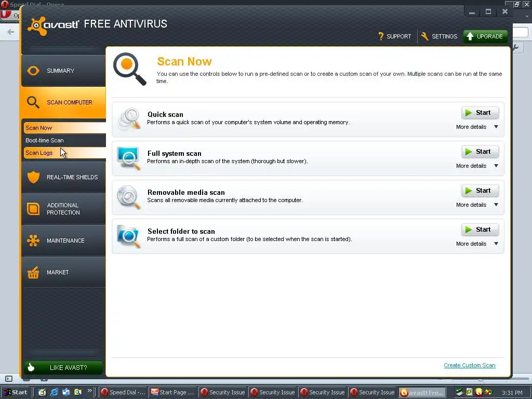532x399 pixels.
Task: Start the Quick scan
Action: click(480, 113)
